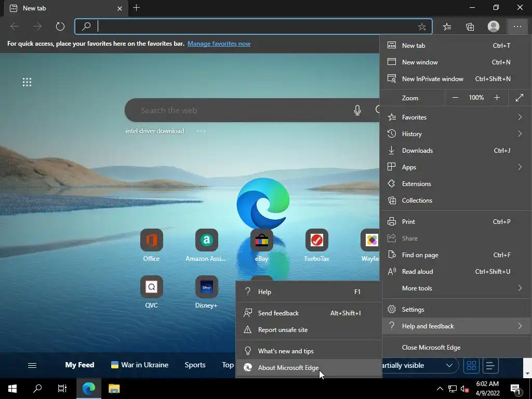
Task: Open Task View on the taskbar
Action: point(62,389)
